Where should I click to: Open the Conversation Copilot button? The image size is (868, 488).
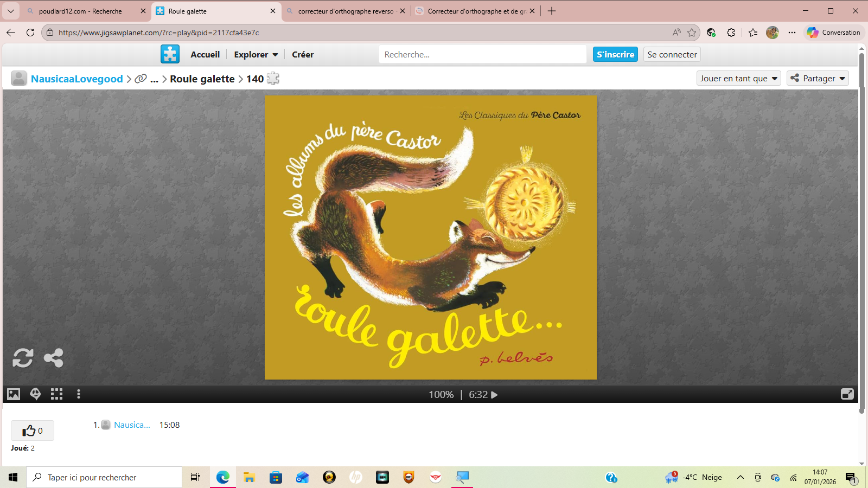pos(833,33)
